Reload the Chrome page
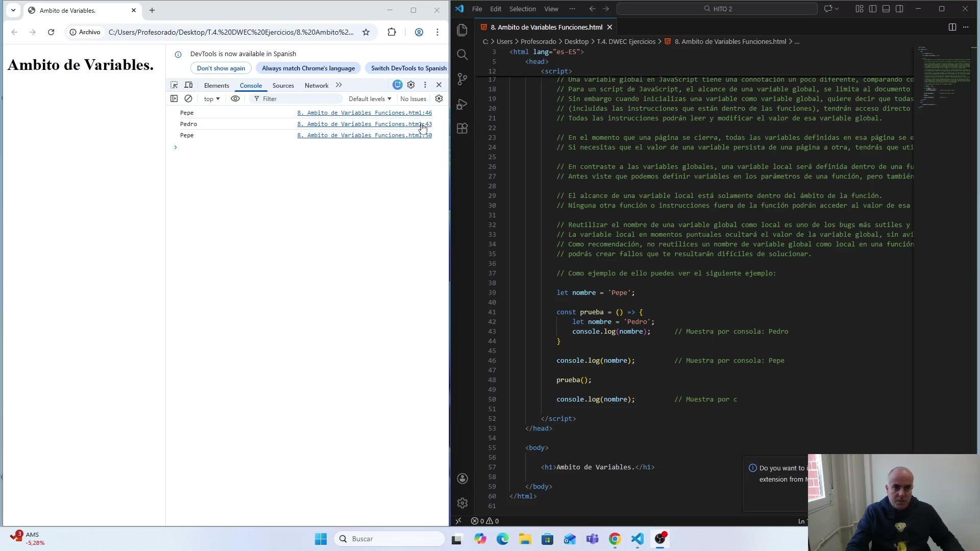The image size is (980, 551). 51,32
